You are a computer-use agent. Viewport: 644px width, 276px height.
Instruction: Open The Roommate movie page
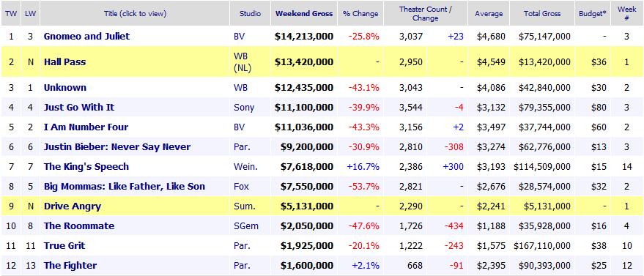(x=79, y=226)
